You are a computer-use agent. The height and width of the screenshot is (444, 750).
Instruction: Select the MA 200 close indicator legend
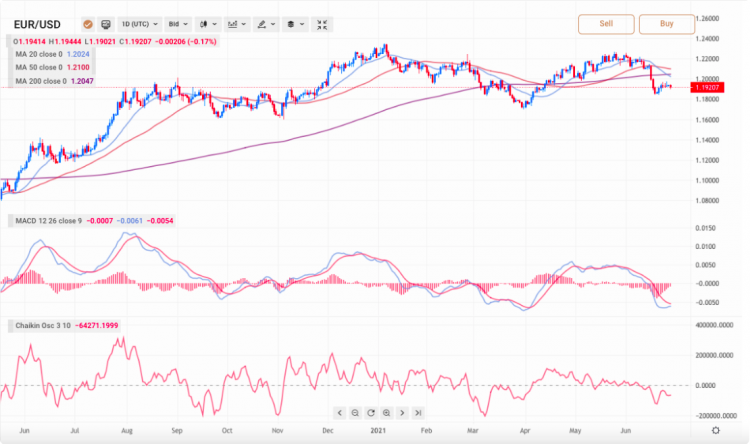(x=40, y=80)
